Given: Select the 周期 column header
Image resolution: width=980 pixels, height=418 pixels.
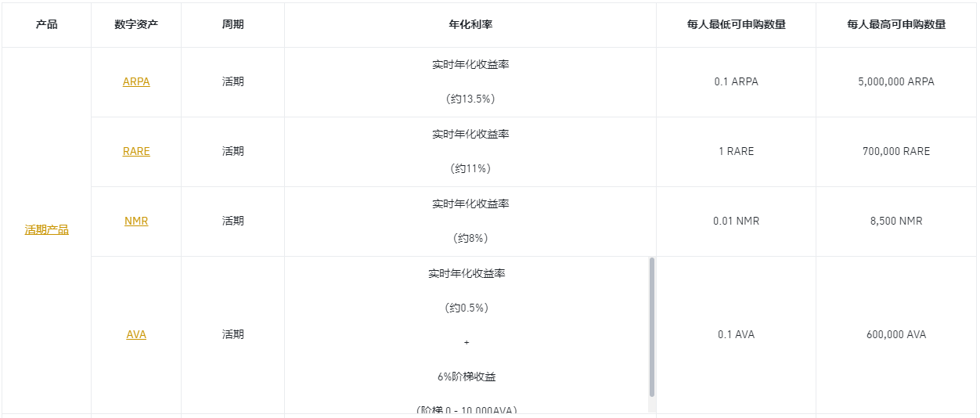Looking at the screenshot, I should [232, 24].
